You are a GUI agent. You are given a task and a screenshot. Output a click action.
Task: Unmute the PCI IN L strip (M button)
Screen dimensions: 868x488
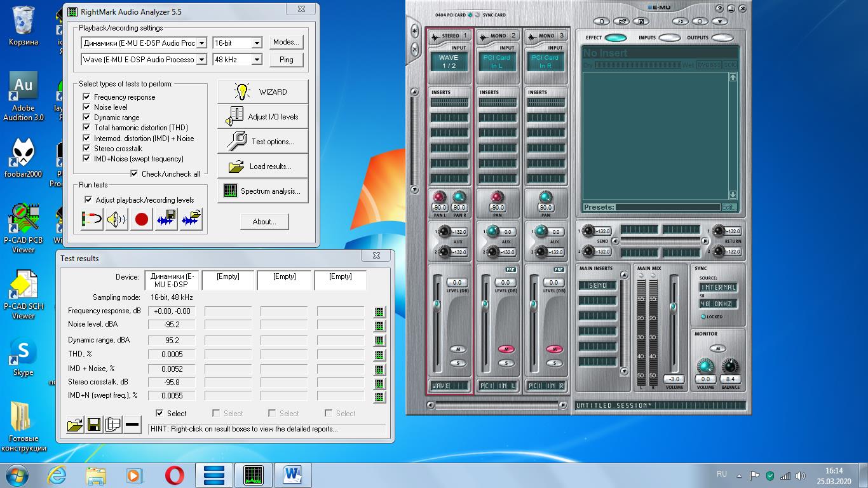tap(506, 349)
